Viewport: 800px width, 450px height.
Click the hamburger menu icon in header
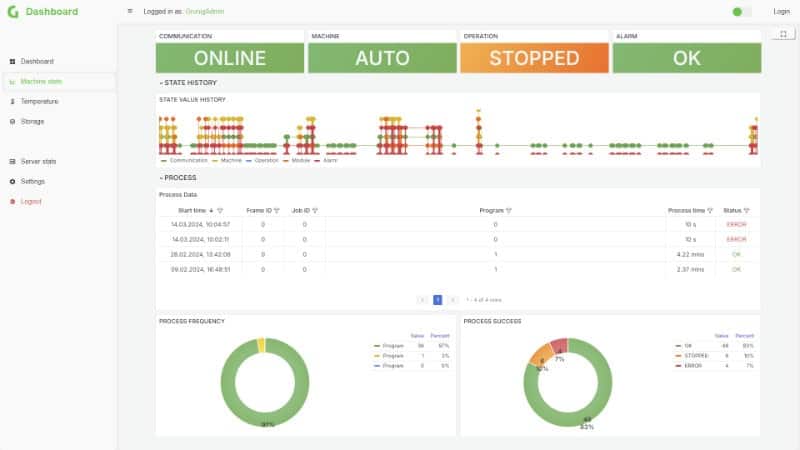[130, 11]
